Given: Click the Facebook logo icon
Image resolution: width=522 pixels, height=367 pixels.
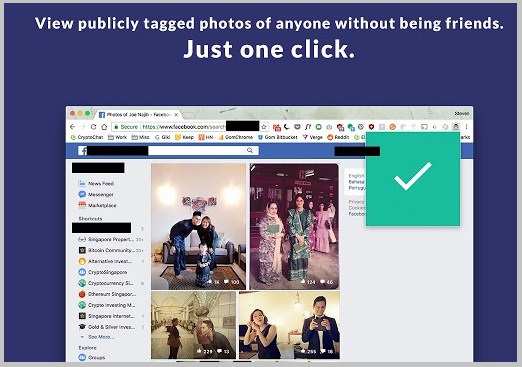Looking at the screenshot, I should (x=82, y=151).
